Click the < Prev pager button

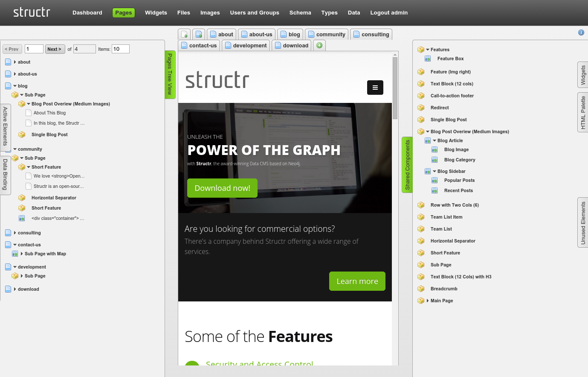pyautogui.click(x=12, y=49)
